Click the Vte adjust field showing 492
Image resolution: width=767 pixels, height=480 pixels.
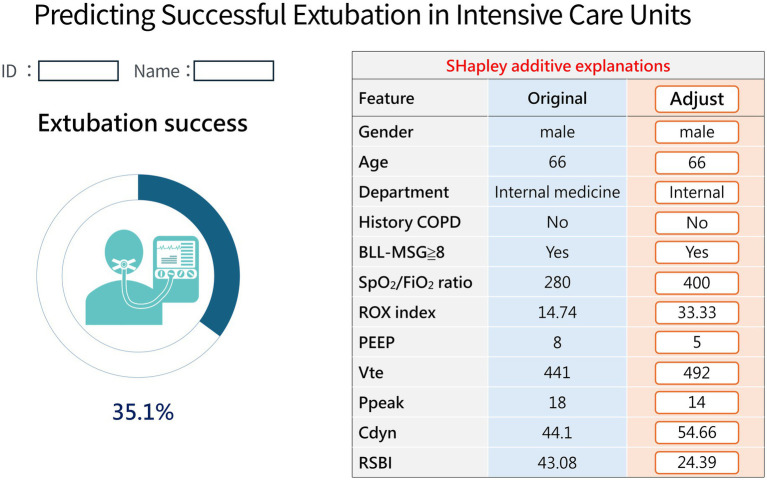click(697, 373)
